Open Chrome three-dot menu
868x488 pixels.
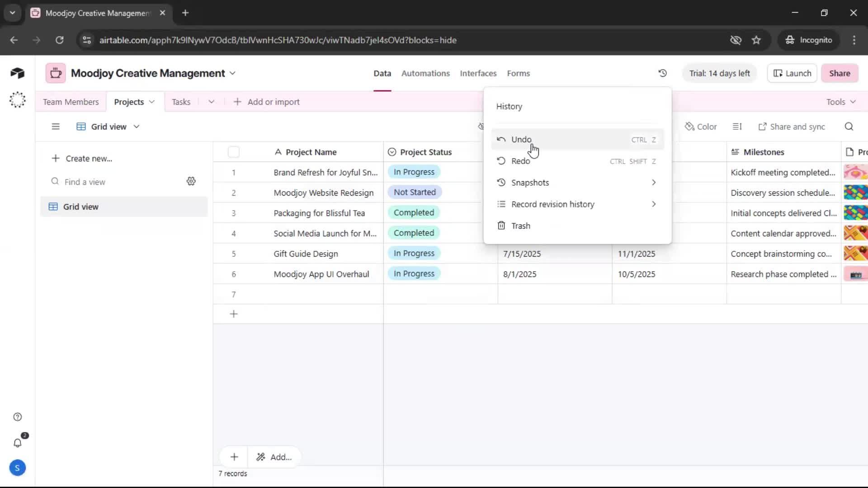(x=854, y=40)
